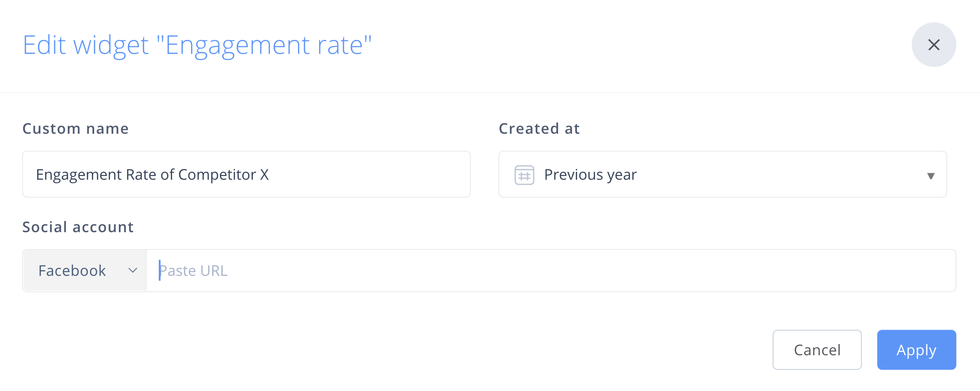Click the calendar icon in Created at
Viewport: 980px width, 391px height.
524,175
